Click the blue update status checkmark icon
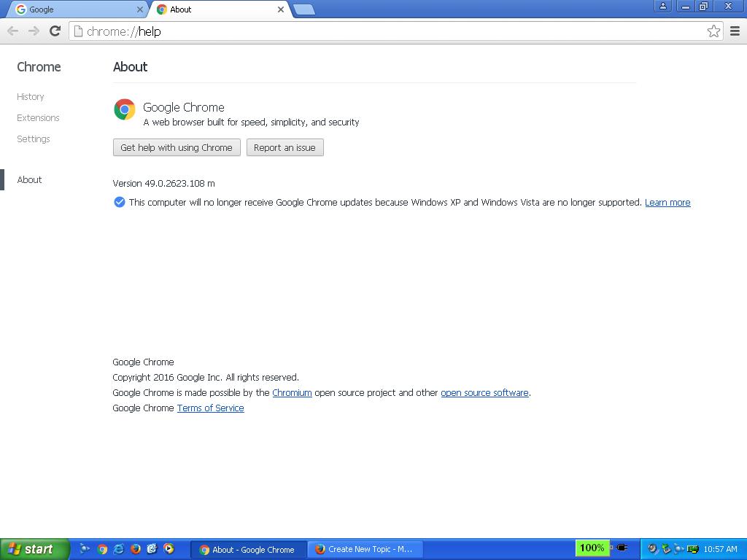This screenshot has height=560, width=747. click(x=120, y=203)
